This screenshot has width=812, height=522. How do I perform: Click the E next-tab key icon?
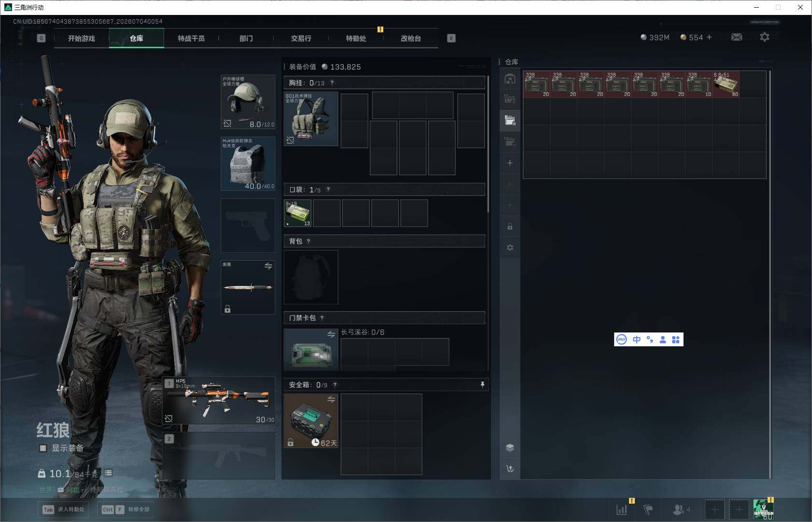click(451, 38)
